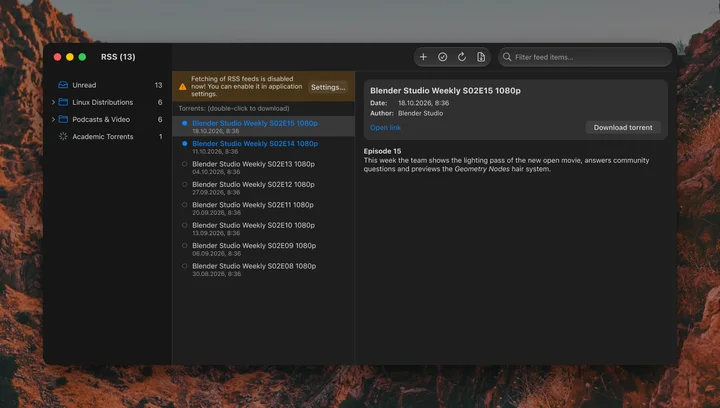Select Blender Studio Weekly S02E09 1080p item
The width and height of the screenshot is (720, 408).
(264, 249)
